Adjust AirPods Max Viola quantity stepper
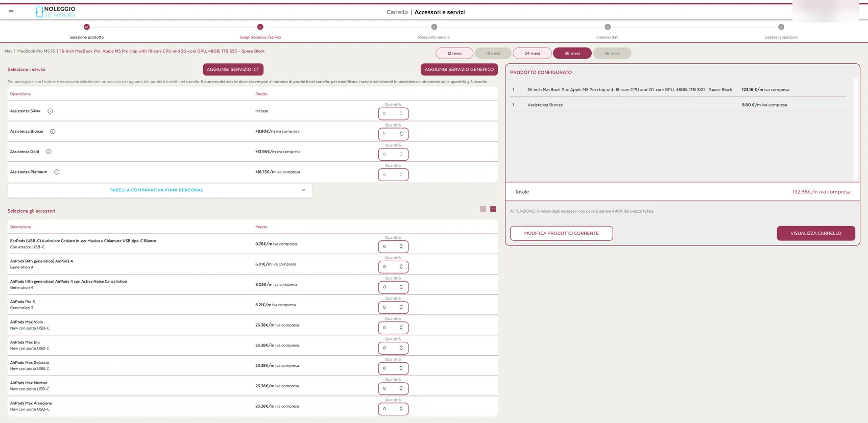 tap(401, 328)
